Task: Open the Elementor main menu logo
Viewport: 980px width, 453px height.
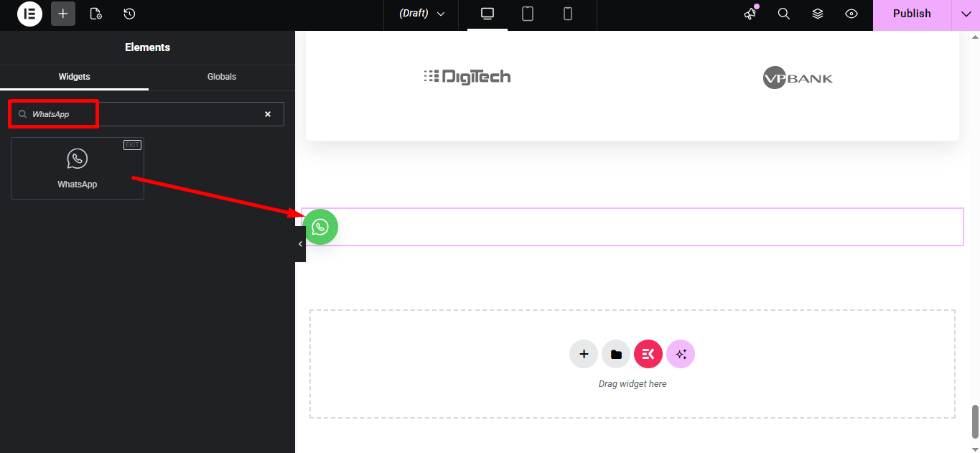Action: (29, 14)
